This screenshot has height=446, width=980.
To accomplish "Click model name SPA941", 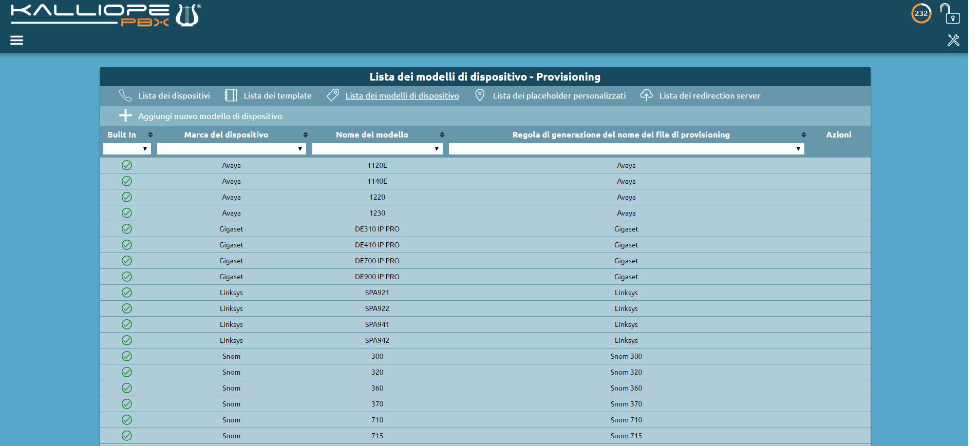I will click(378, 324).
